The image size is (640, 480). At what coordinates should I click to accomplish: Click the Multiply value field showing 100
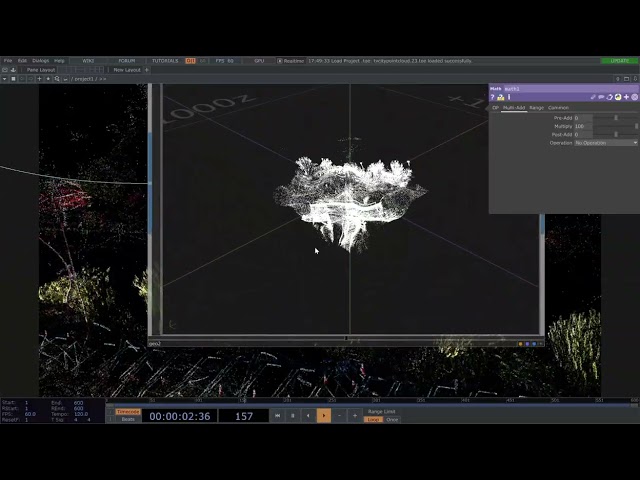583,126
